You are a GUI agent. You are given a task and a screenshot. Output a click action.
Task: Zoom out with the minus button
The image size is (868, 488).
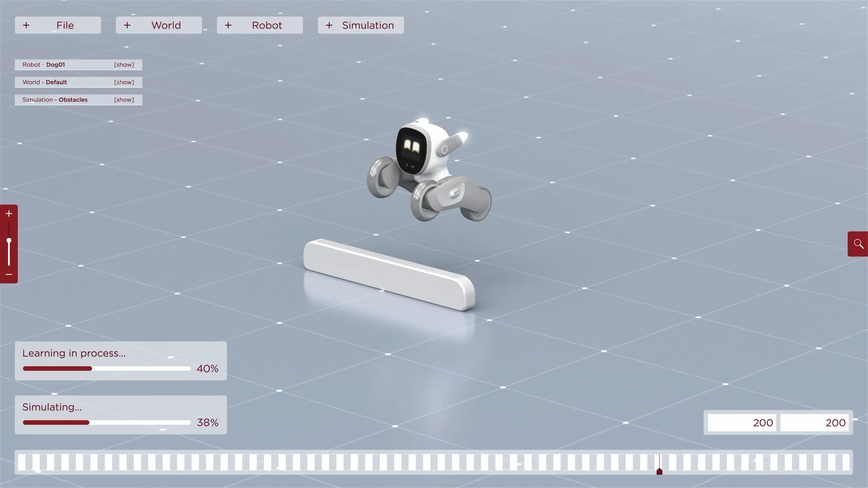9,275
